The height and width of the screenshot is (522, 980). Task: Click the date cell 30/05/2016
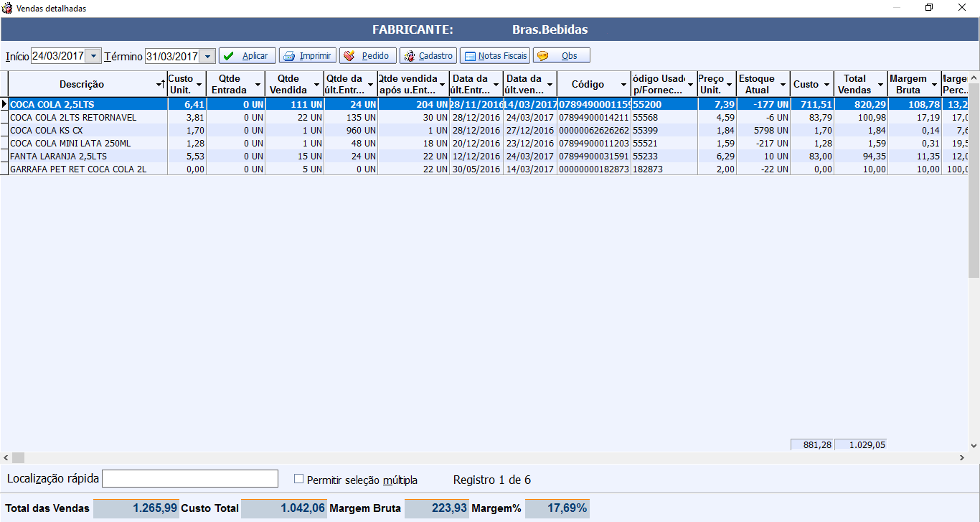476,169
